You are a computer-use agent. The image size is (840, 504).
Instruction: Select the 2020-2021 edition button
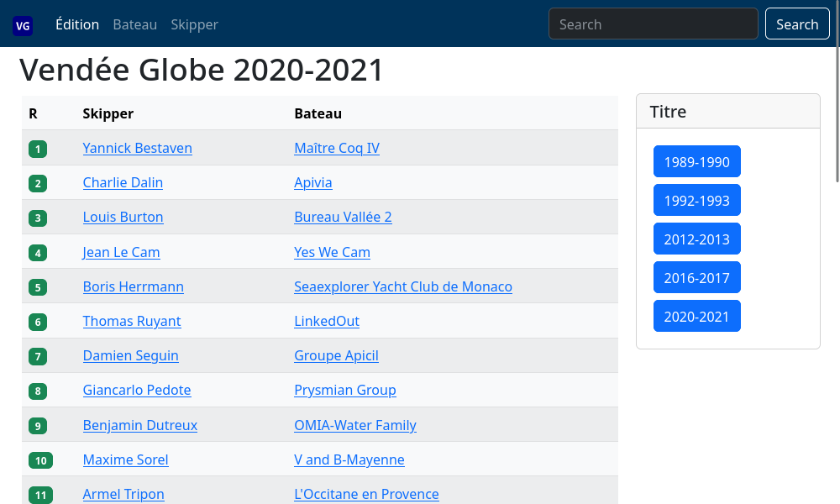(x=697, y=316)
